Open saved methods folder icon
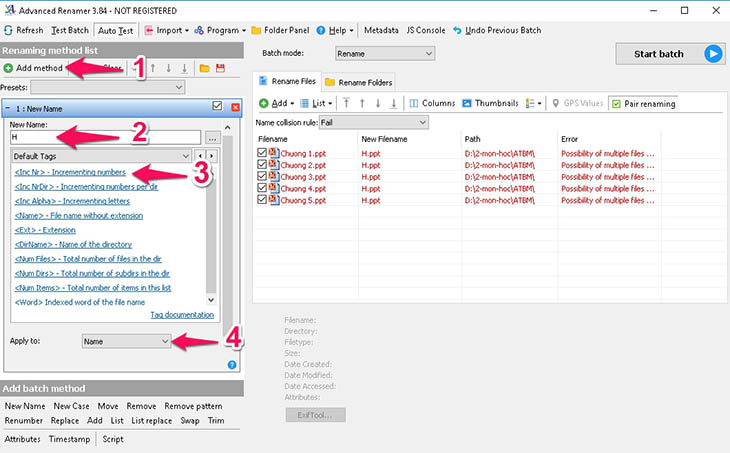The width and height of the screenshot is (730, 453). coord(204,68)
